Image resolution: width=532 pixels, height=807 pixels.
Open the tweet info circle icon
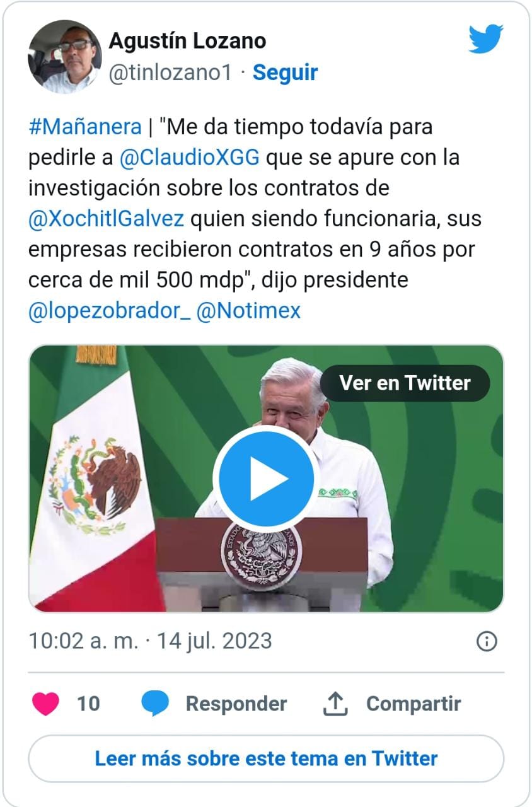tap(487, 641)
